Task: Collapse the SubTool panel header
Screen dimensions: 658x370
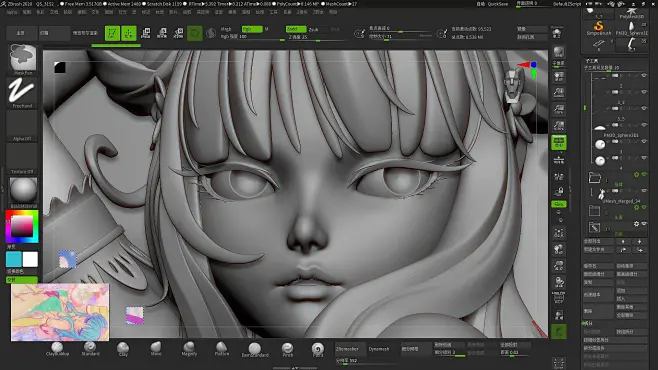Action: (592, 61)
